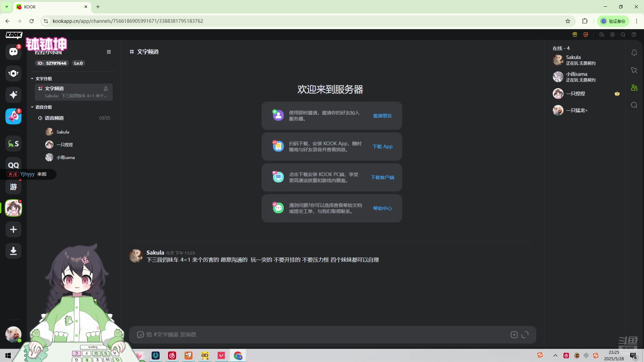Image resolution: width=644 pixels, height=362 pixels.
Task: Open the tab search dropdown arrow
Action: click(x=7, y=7)
